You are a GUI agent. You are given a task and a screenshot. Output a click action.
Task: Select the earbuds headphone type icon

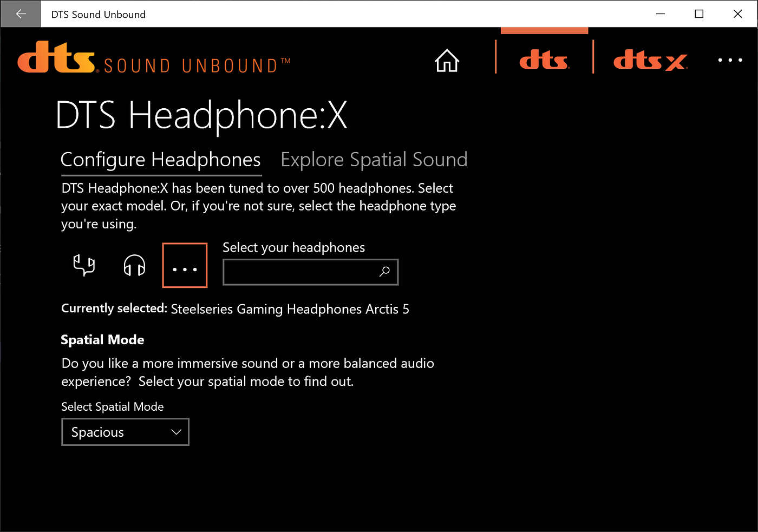pos(83,265)
